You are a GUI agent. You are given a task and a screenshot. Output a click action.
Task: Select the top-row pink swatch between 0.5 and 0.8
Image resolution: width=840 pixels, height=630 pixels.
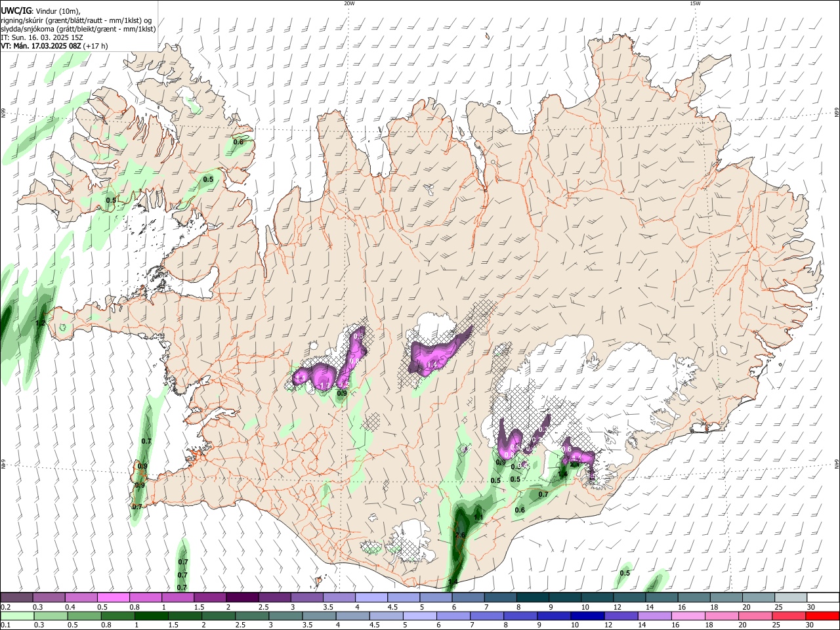tap(114, 597)
